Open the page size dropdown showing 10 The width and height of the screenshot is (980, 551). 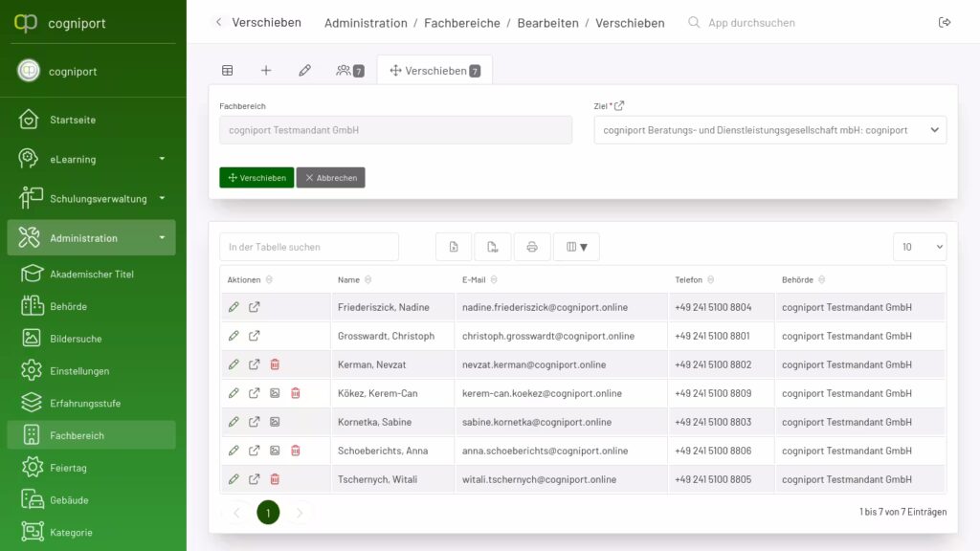tap(919, 247)
